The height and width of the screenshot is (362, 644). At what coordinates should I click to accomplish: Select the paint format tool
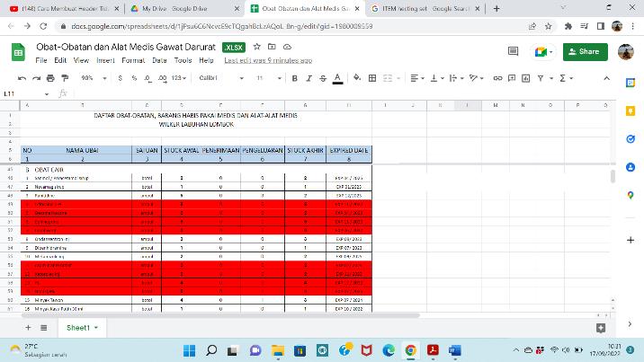[x=65, y=78]
